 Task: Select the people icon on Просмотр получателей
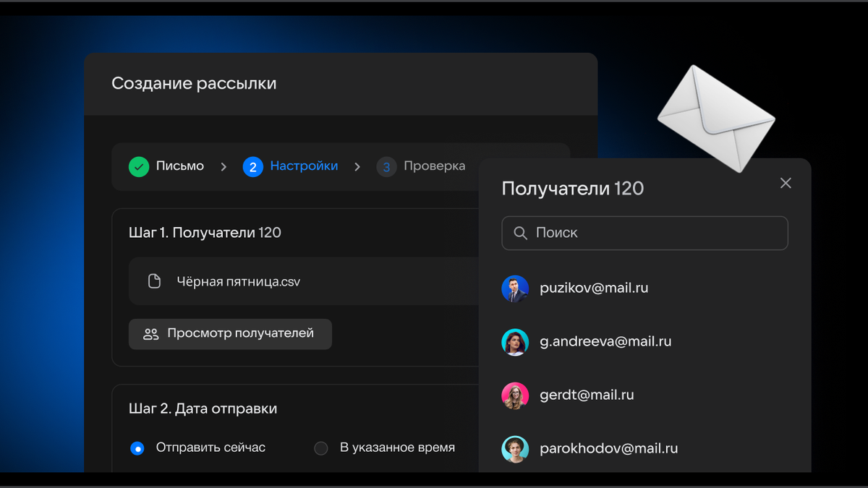click(x=151, y=334)
